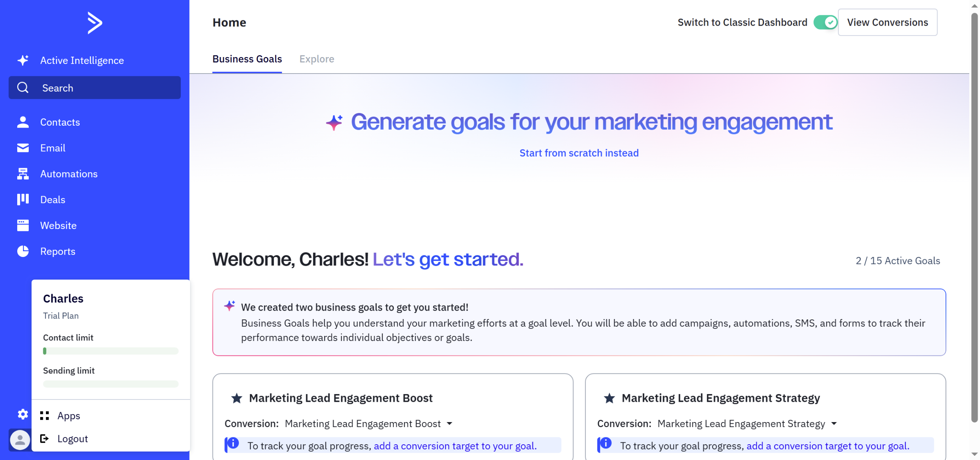Go to Automations via its sidebar icon

[x=23, y=174]
